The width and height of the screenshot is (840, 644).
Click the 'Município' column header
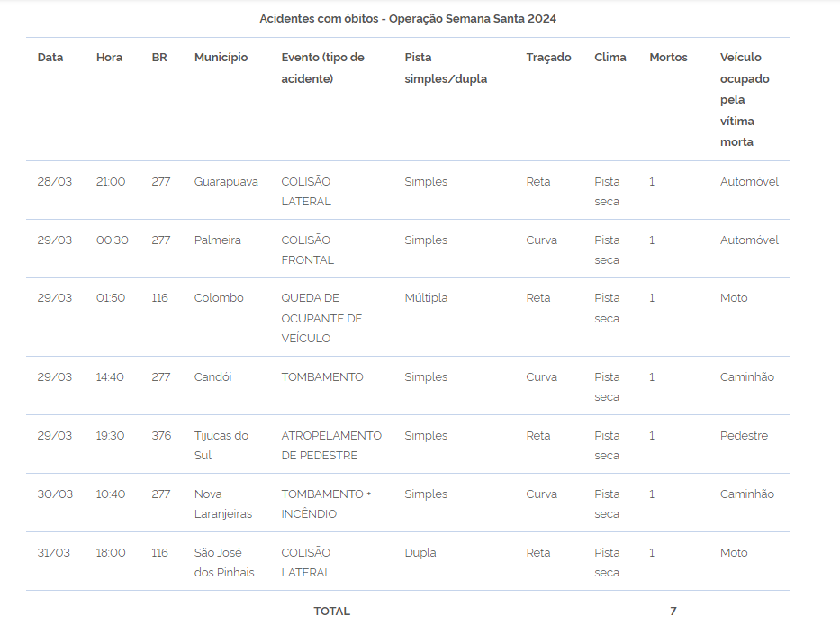pos(221,58)
